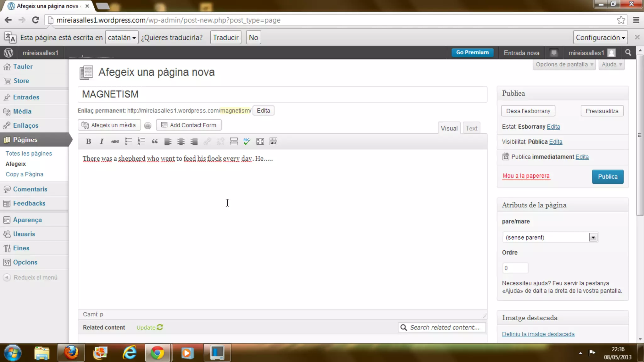Edit the permalink with Edita button
Screen dimensions: 644x362
click(x=263, y=111)
